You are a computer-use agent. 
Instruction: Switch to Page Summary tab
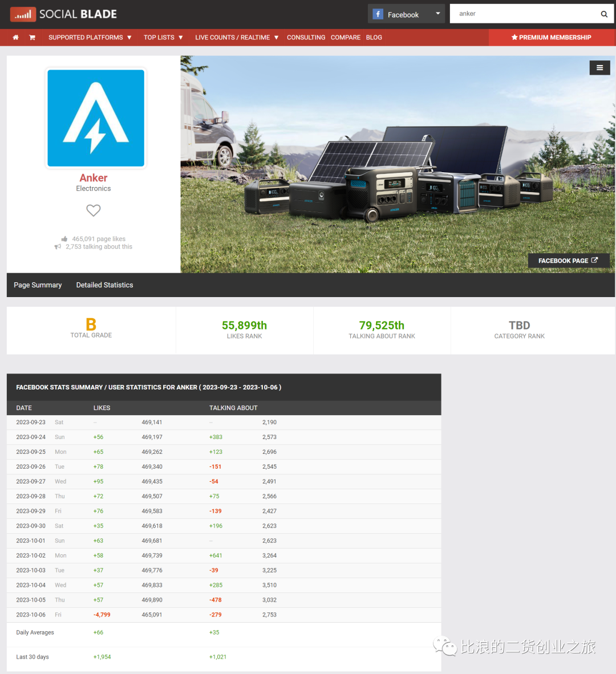coord(38,285)
